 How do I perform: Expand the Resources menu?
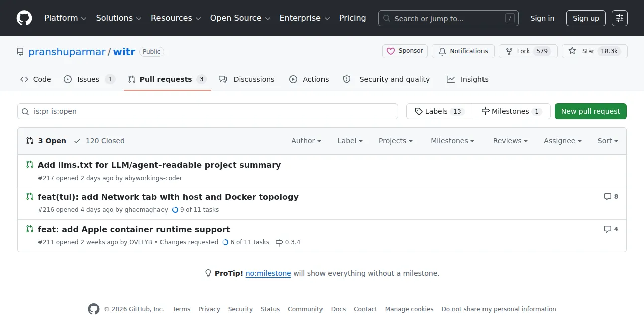click(176, 18)
